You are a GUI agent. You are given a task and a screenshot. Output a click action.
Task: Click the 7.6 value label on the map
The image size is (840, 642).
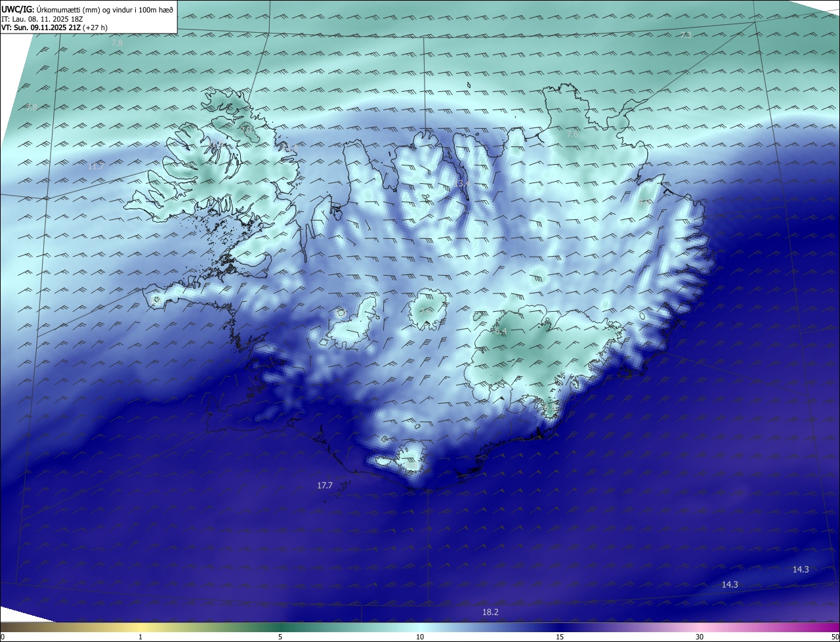point(572,134)
